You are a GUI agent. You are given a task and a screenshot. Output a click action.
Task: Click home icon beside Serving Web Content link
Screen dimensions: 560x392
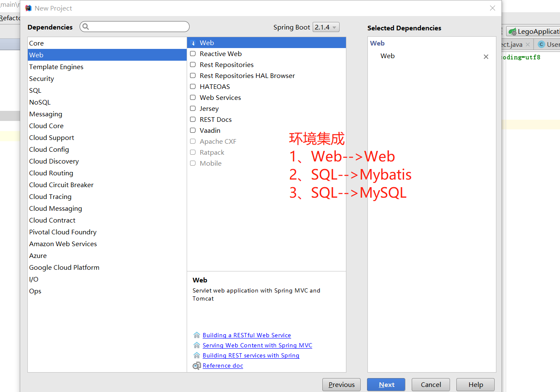(x=197, y=345)
